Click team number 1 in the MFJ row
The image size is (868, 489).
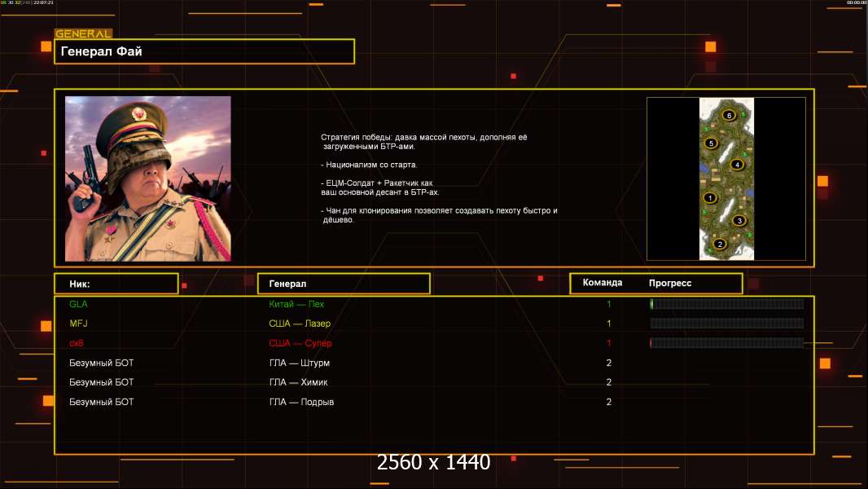(608, 324)
